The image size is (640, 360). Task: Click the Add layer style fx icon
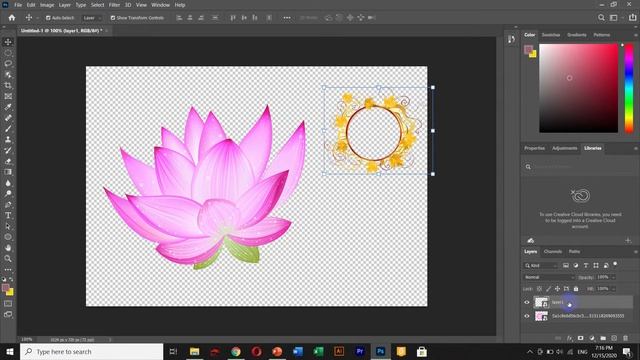[569, 338]
